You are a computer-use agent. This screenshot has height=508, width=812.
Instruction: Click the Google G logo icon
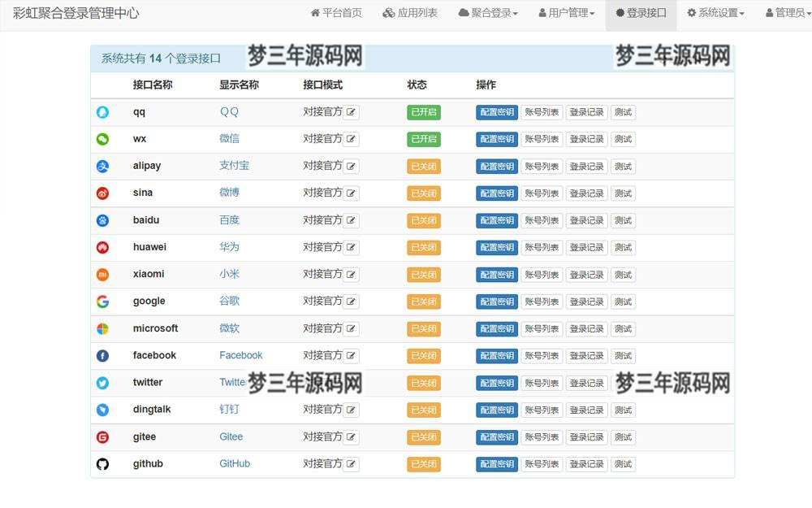click(102, 302)
